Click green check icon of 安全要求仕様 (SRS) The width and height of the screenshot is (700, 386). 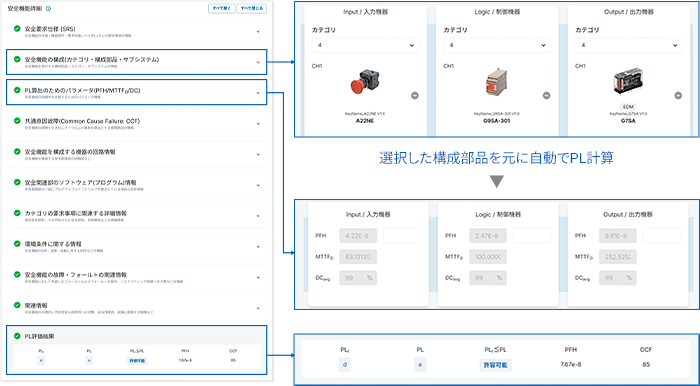[17, 29]
